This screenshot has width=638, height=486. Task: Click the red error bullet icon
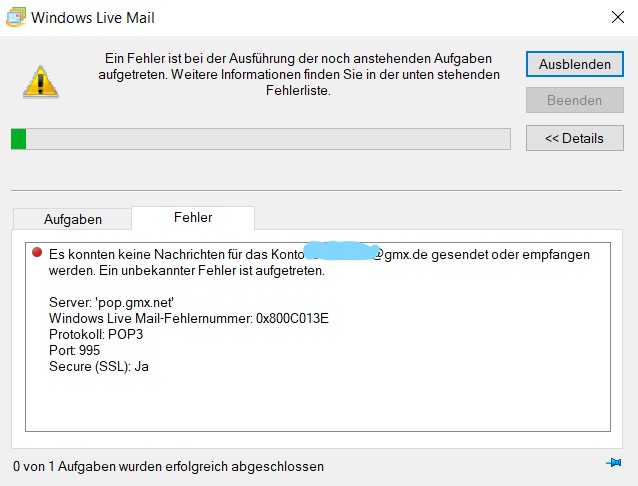tap(37, 252)
